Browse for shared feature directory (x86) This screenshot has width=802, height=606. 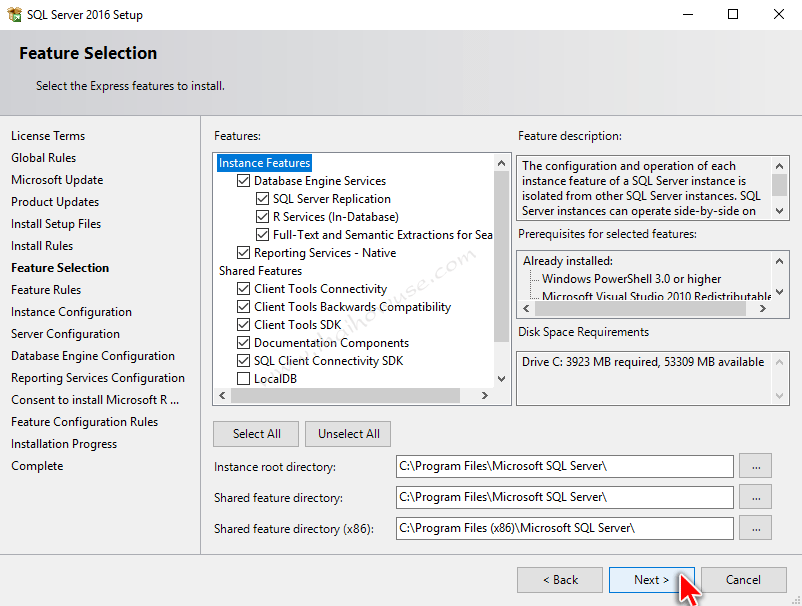click(755, 528)
